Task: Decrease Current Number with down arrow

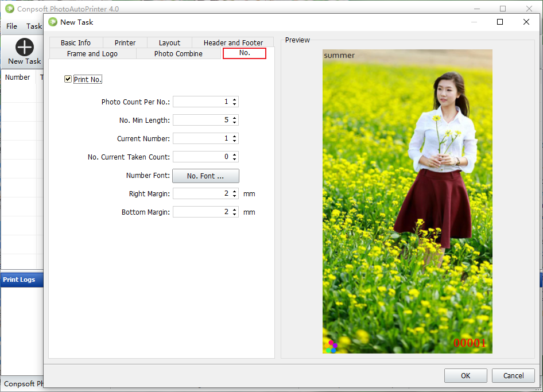Action: coord(234,141)
